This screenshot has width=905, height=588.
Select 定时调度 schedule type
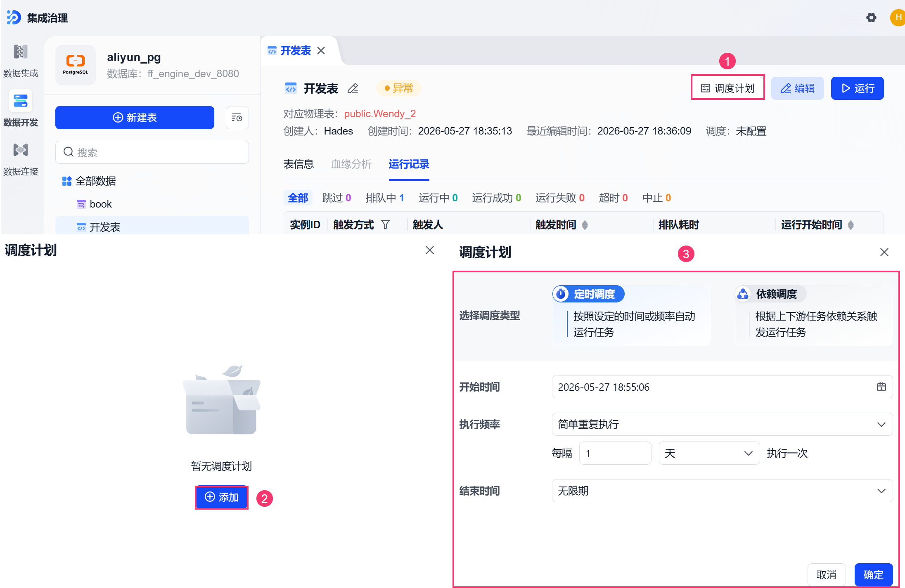[x=631, y=315]
